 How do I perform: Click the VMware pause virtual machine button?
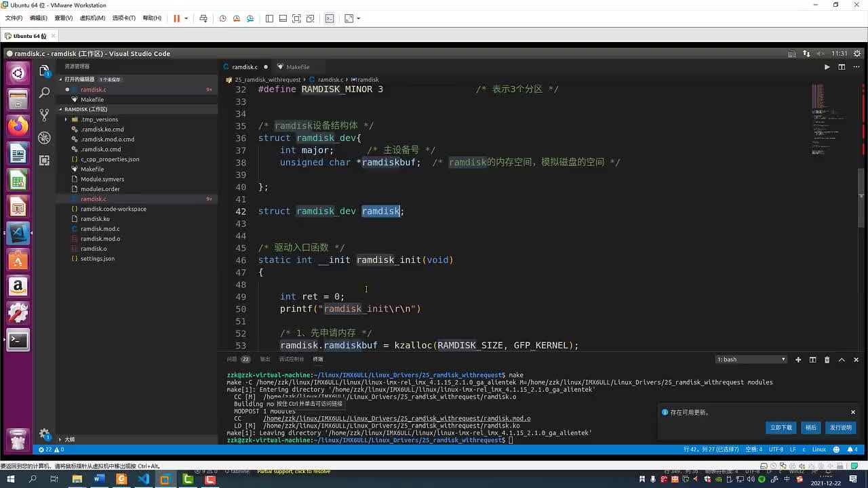pyautogui.click(x=176, y=18)
